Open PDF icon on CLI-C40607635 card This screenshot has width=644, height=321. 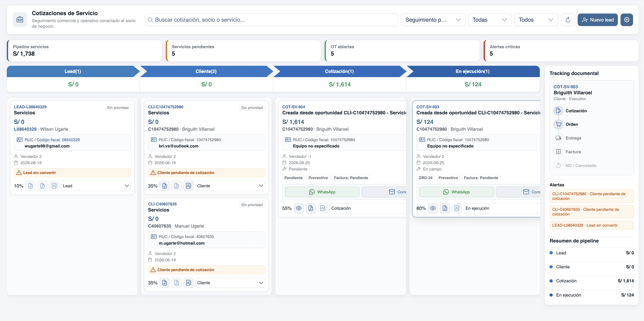click(176, 283)
